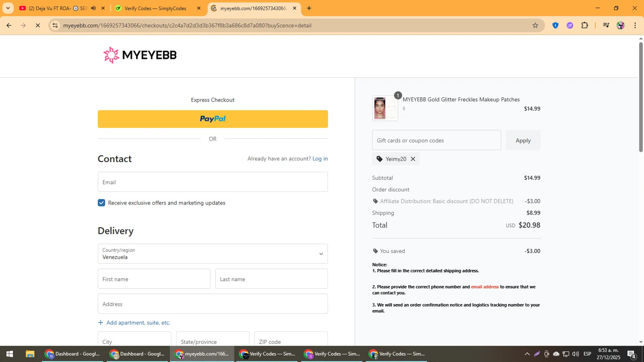644x362 pixels.
Task: Focus the Last name field
Action: (271, 279)
